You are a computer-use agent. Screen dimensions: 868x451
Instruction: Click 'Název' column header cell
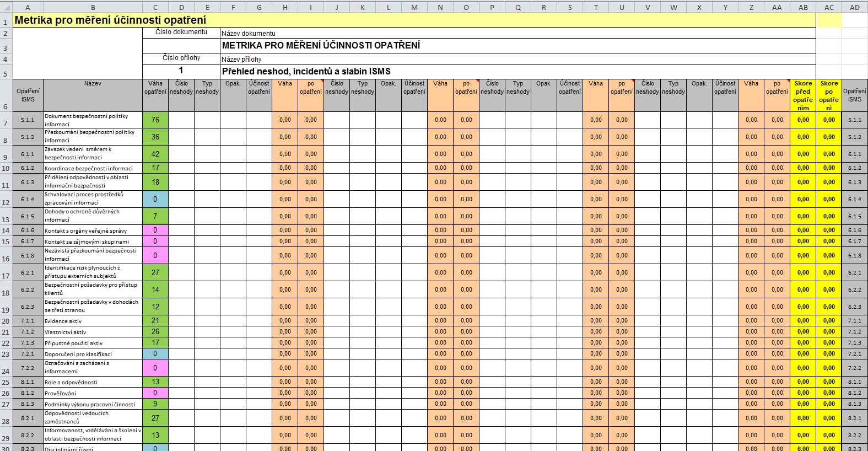(93, 95)
